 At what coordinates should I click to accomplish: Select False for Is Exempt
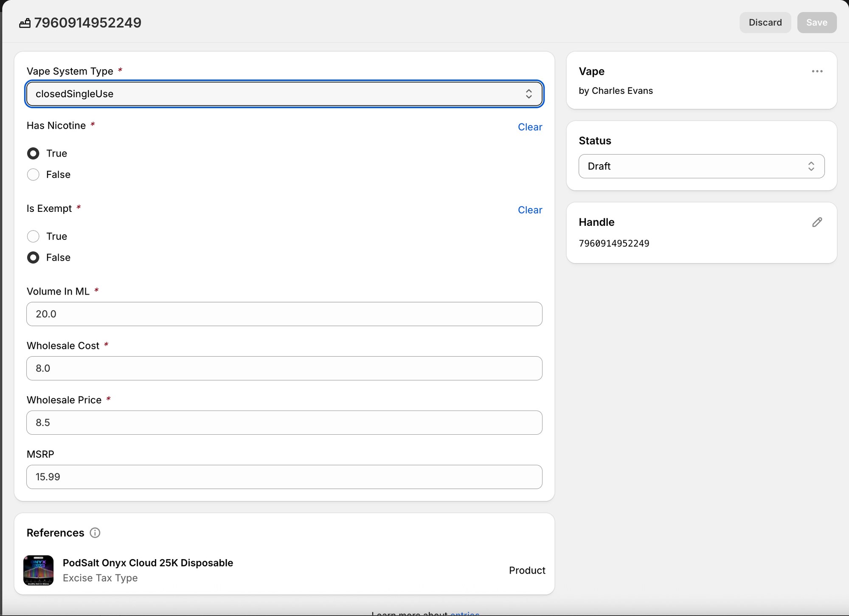(33, 258)
